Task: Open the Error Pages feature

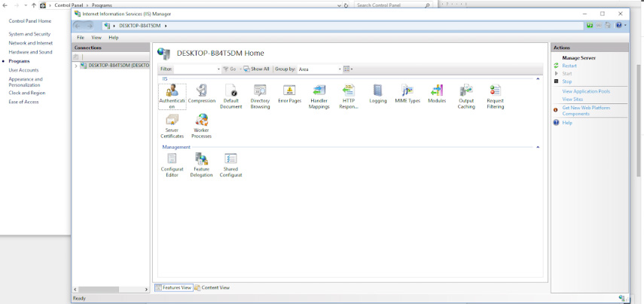Action: click(x=289, y=94)
